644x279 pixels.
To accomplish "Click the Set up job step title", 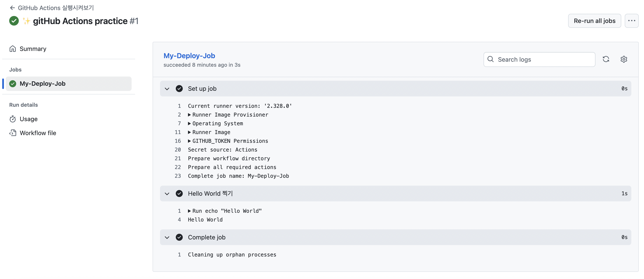I will [202, 89].
